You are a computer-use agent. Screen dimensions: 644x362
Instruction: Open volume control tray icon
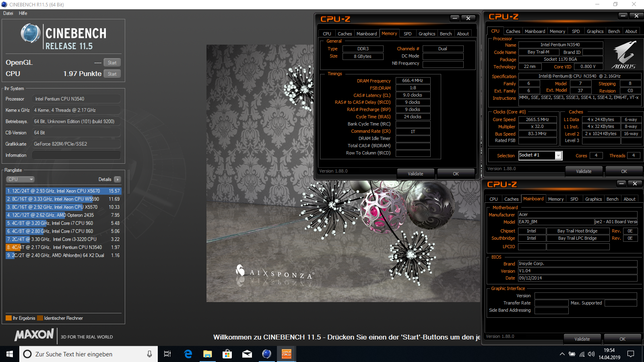tap(591, 354)
